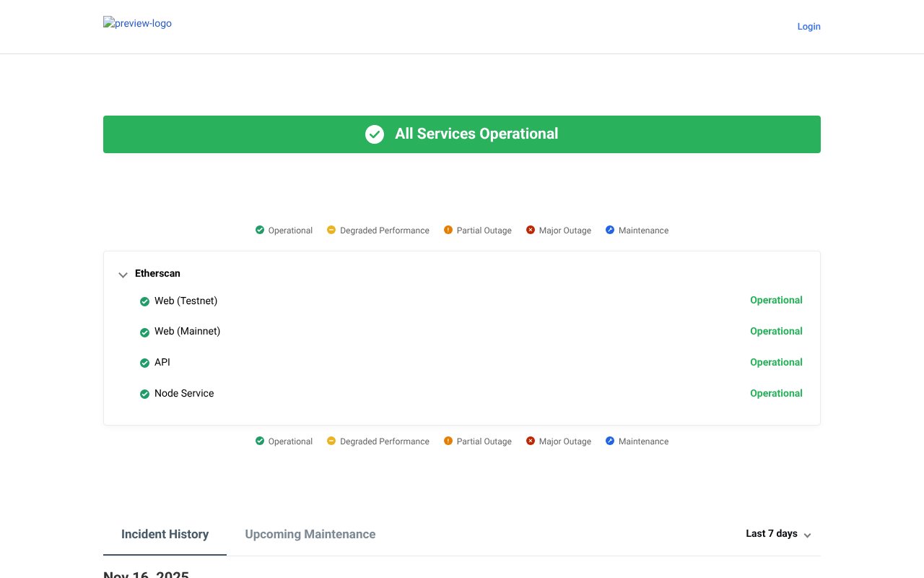The height and width of the screenshot is (578, 924).
Task: Select the Incident History tab
Action: click(x=165, y=534)
